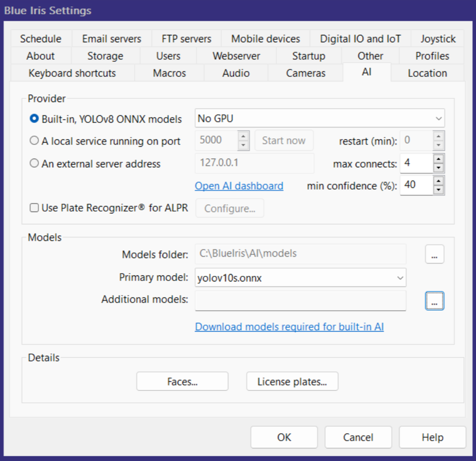Open the FTP servers tab

click(186, 39)
